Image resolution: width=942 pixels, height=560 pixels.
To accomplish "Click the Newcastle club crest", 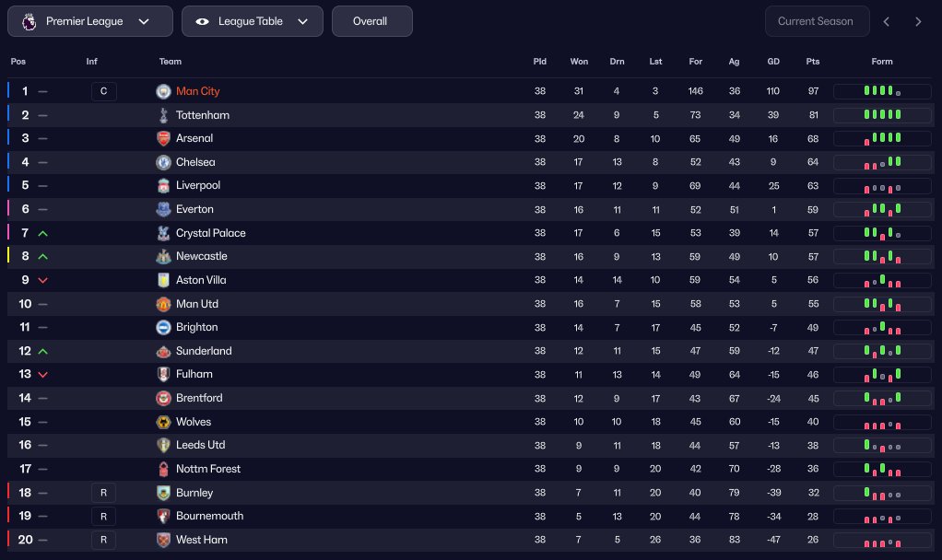I will [163, 256].
